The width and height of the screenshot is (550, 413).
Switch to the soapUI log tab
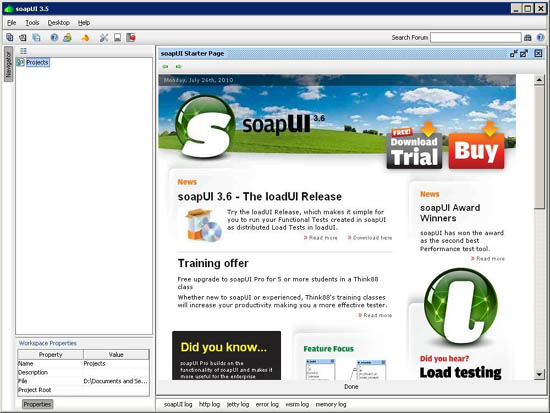(x=178, y=404)
